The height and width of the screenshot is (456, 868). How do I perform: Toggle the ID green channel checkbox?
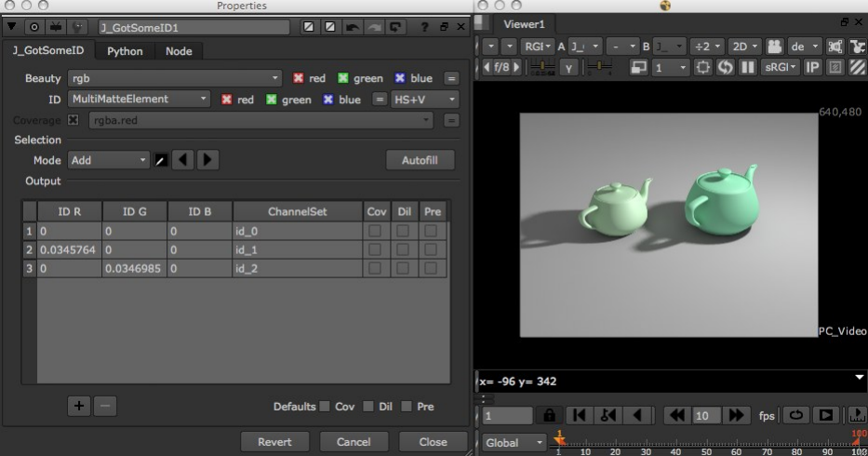click(x=272, y=100)
